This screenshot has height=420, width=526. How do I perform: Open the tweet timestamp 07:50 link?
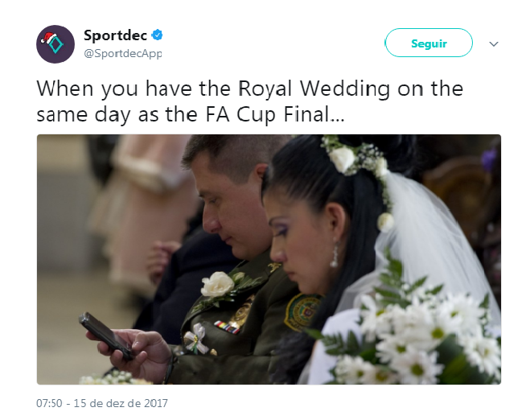49,403
